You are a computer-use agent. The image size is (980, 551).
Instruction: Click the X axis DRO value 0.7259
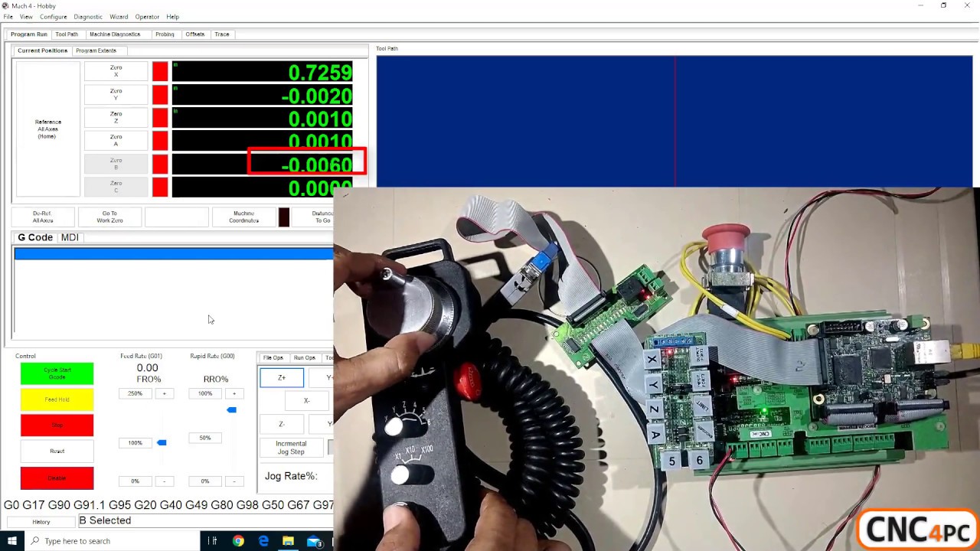[263, 72]
